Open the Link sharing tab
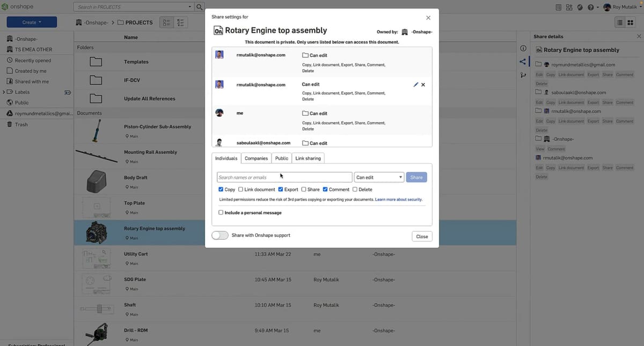644x346 pixels. (x=308, y=158)
